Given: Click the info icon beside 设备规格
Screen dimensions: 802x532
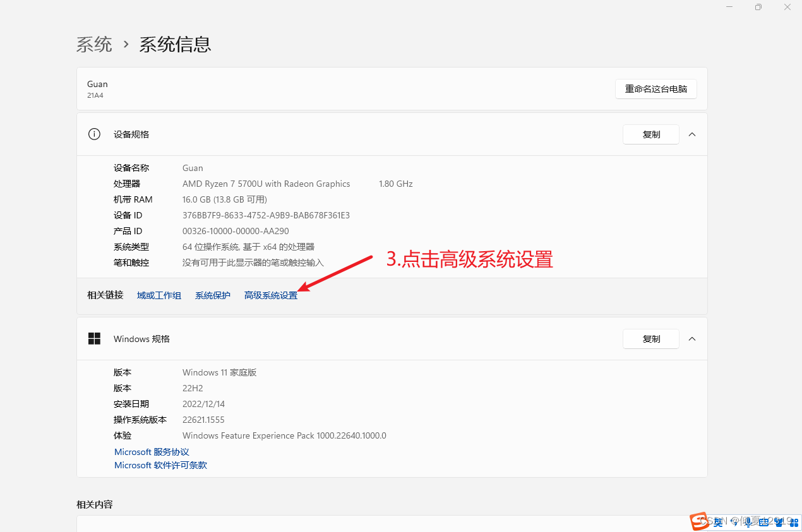Looking at the screenshot, I should pyautogui.click(x=94, y=134).
